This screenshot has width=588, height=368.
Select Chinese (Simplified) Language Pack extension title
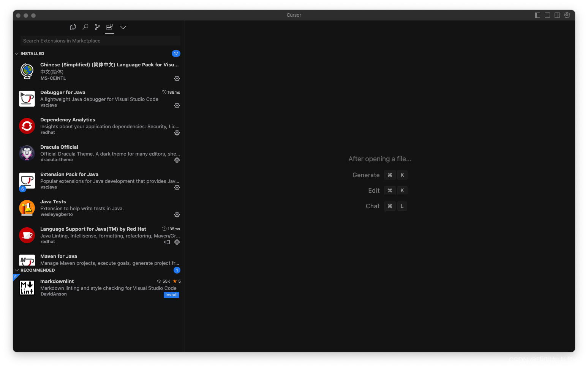click(x=109, y=64)
